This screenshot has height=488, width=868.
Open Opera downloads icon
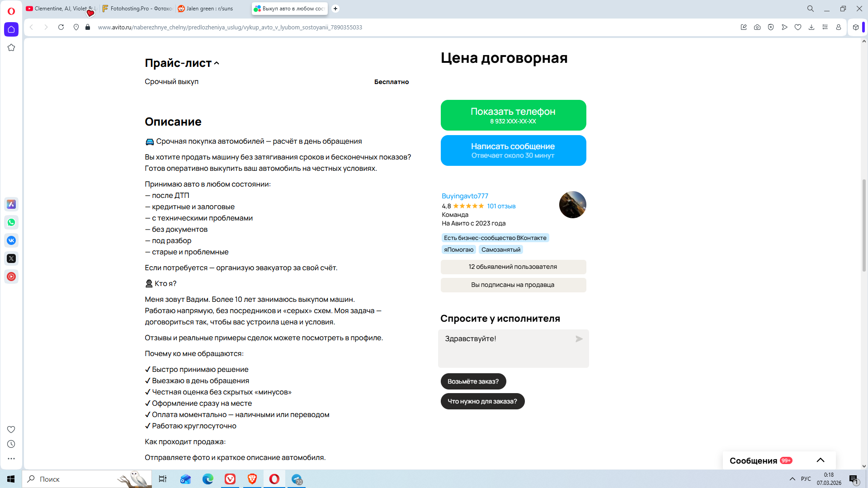coord(811,27)
